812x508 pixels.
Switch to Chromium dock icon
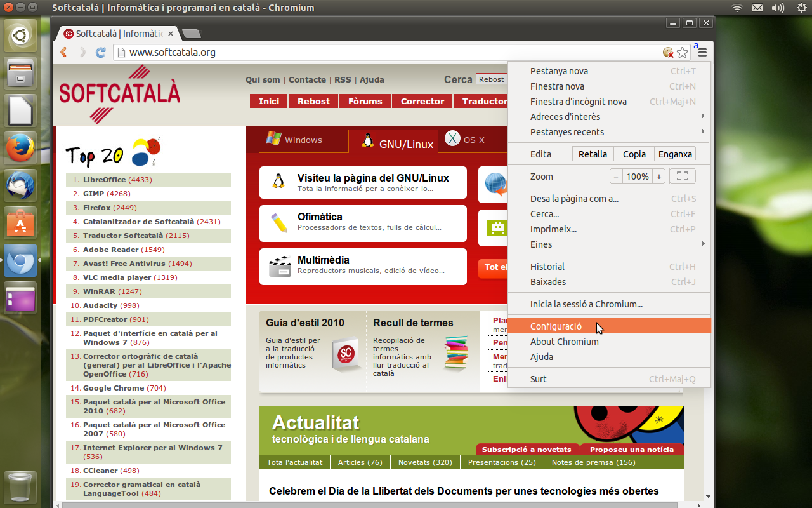(20, 260)
